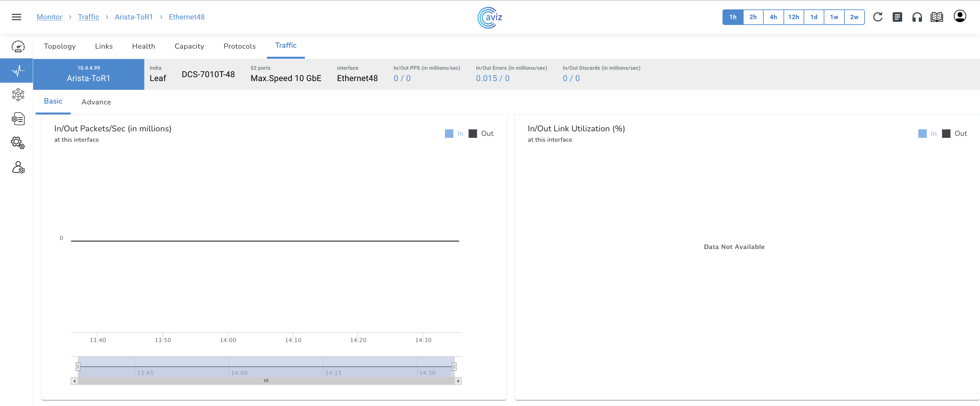
Task: Switch to the Advance tab
Action: [x=96, y=102]
